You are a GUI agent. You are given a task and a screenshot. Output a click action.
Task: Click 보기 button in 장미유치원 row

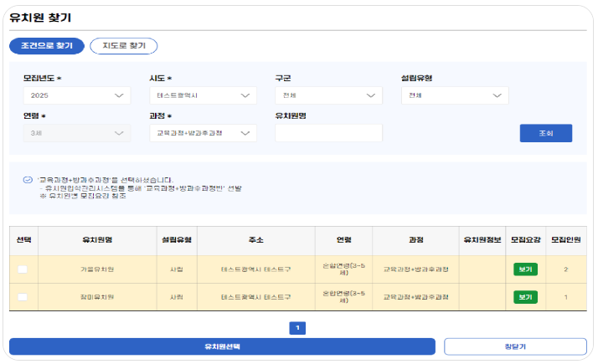pos(525,297)
